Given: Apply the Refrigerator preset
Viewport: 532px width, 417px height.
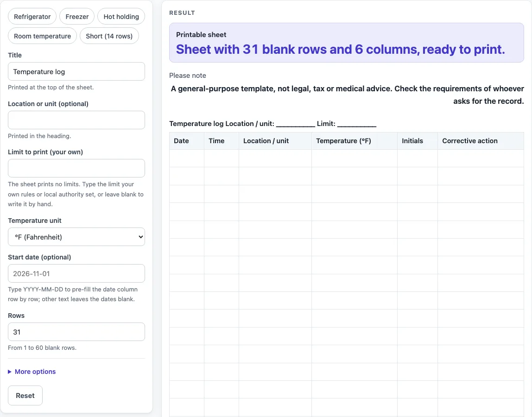Looking at the screenshot, I should pos(32,17).
